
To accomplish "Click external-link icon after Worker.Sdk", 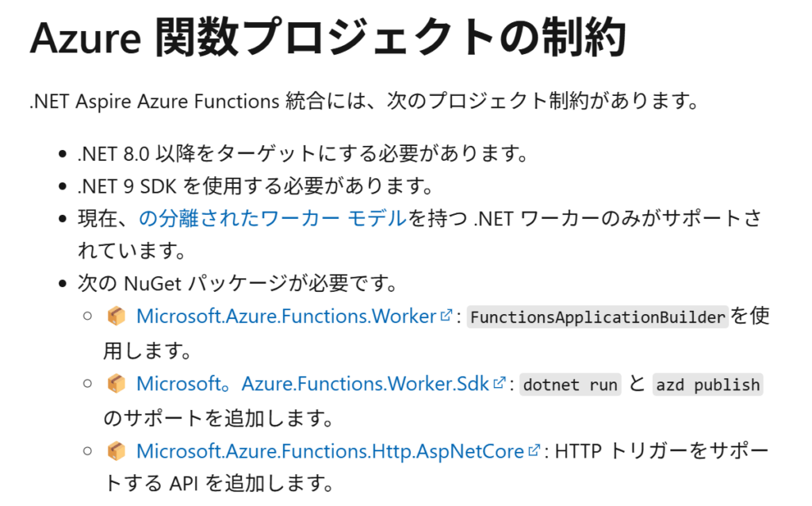I will [500, 383].
